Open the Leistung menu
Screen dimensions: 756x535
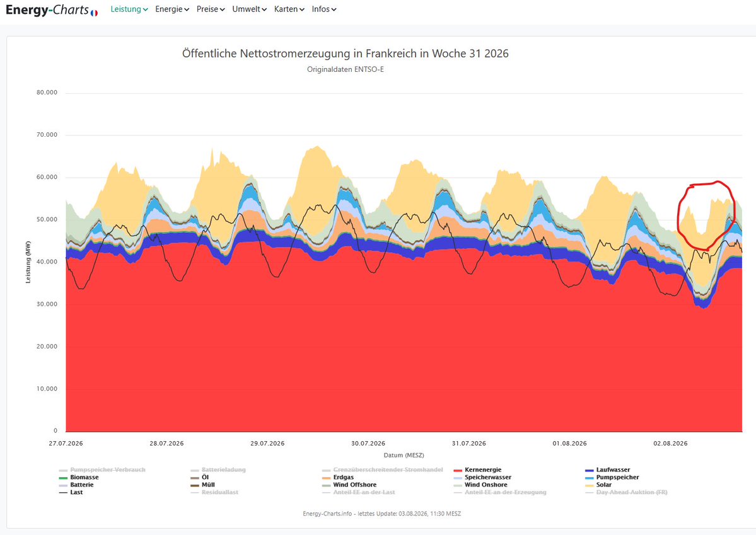[x=129, y=9]
